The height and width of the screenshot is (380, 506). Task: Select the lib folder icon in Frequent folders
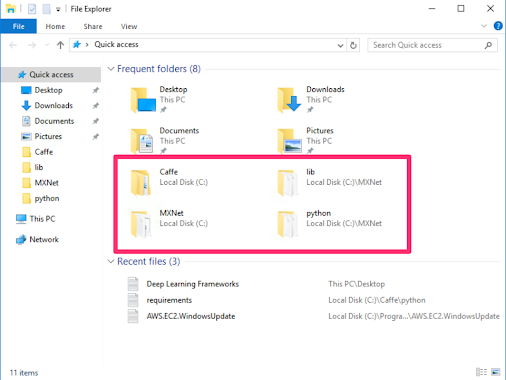[x=288, y=183]
